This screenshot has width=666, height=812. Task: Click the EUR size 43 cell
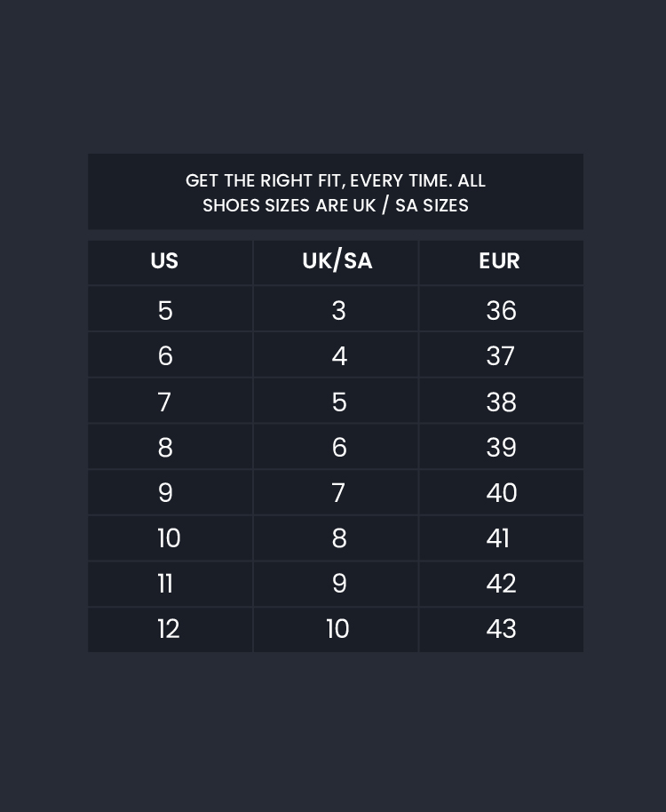pyautogui.click(x=502, y=630)
